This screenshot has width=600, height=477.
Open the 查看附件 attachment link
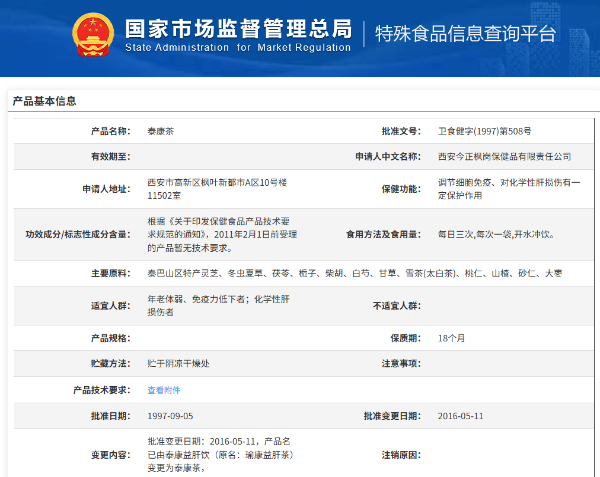pos(164,389)
